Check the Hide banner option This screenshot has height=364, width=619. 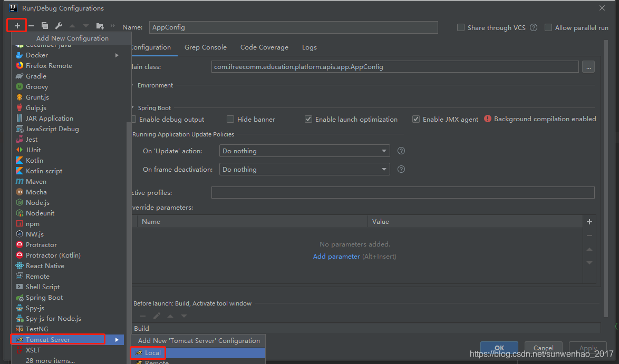230,119
